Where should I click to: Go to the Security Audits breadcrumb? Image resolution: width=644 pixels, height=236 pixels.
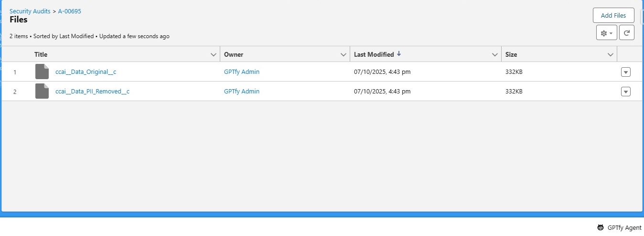point(30,11)
